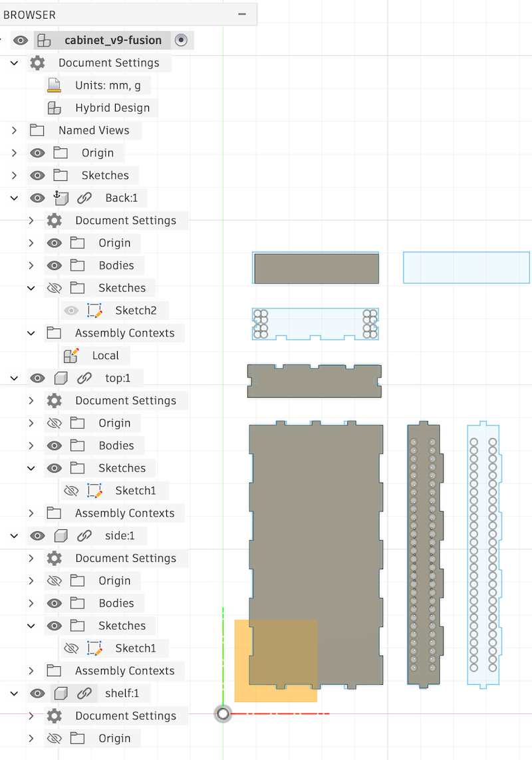
Task: Collapse the Browser panel
Action: (x=241, y=14)
